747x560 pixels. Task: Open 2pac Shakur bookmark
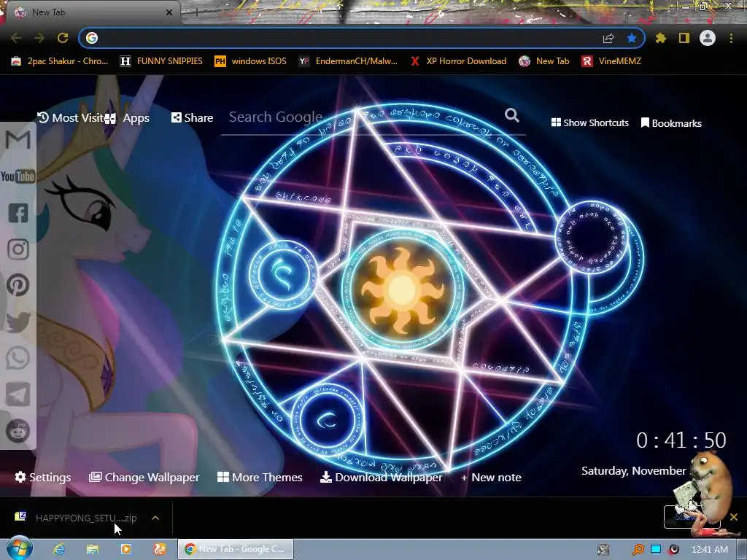[x=60, y=61]
